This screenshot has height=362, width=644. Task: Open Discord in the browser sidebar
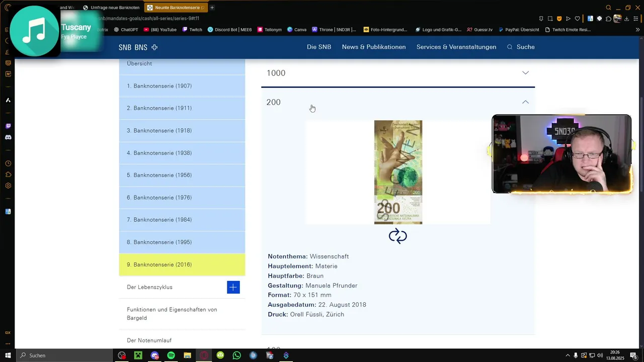8,137
